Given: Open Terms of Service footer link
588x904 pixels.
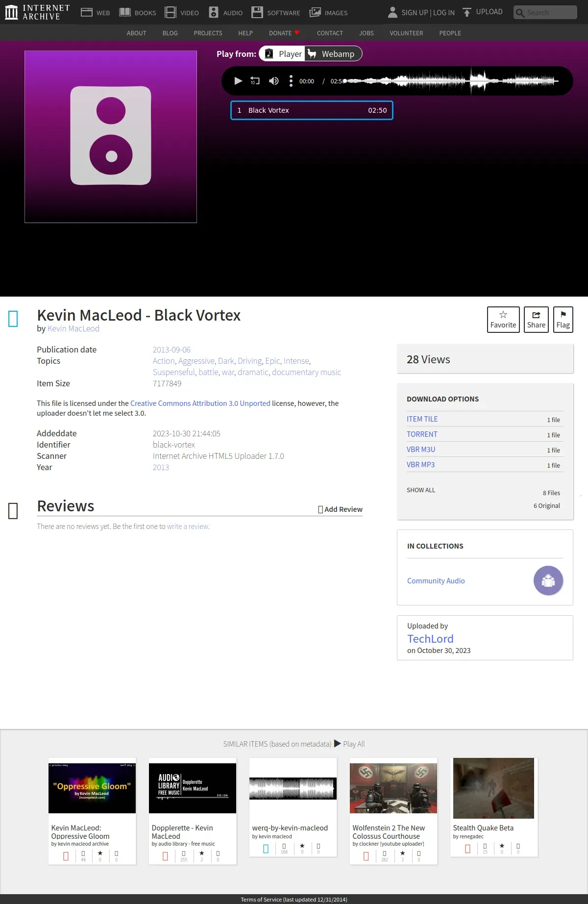Looking at the screenshot, I should click(x=294, y=900).
